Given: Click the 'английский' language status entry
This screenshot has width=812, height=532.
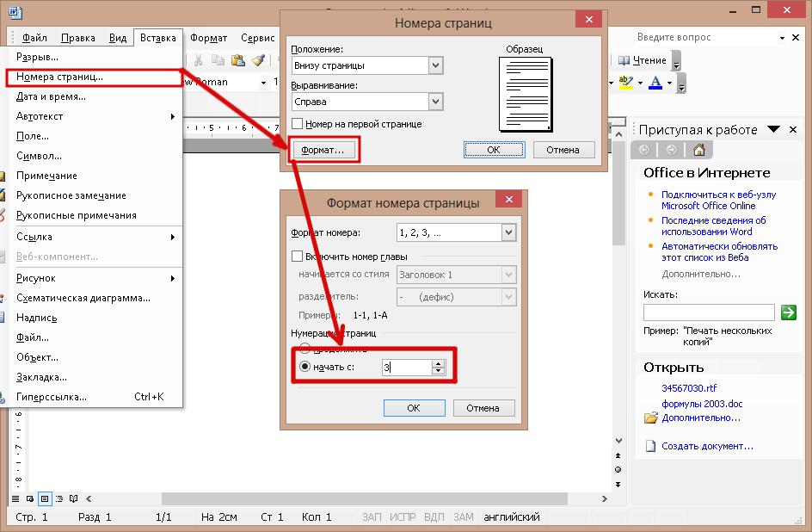Looking at the screenshot, I should pos(512,517).
